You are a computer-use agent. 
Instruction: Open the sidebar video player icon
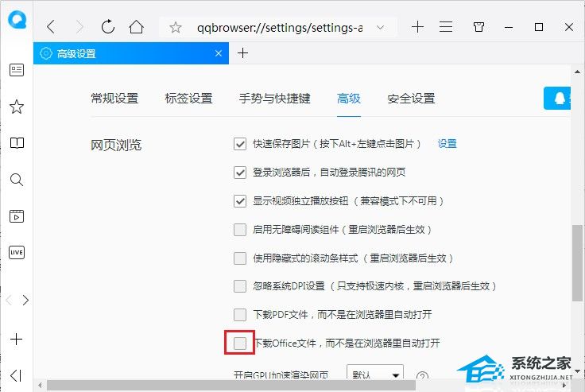coord(17,216)
